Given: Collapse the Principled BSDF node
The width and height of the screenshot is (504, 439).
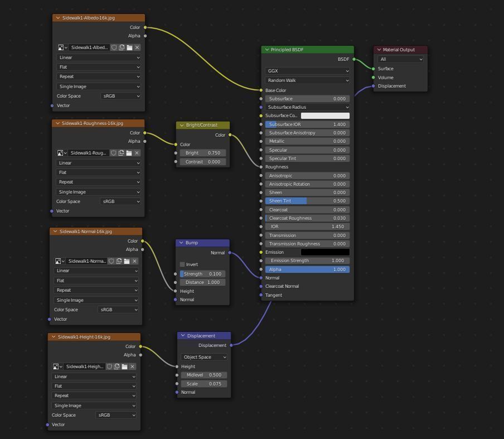Looking at the screenshot, I should pyautogui.click(x=267, y=50).
